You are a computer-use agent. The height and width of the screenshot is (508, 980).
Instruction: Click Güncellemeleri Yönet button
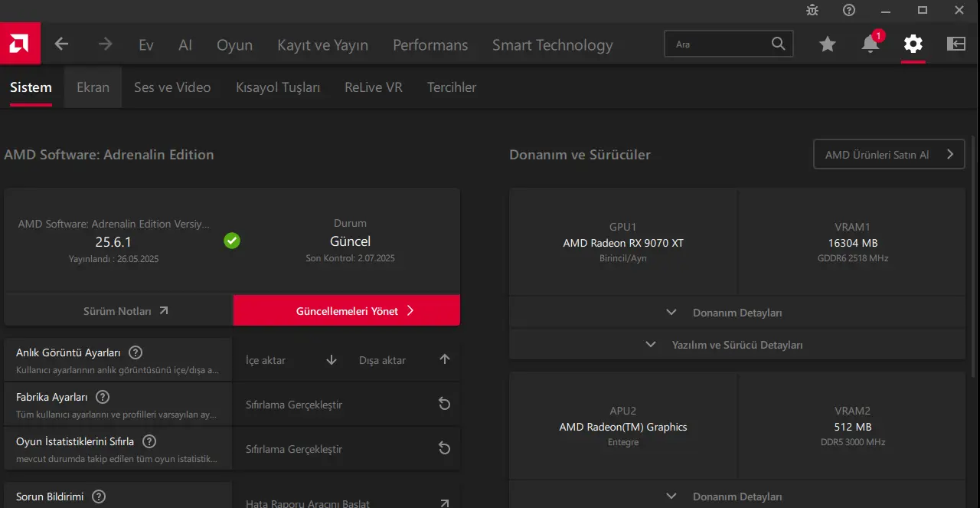[347, 310]
